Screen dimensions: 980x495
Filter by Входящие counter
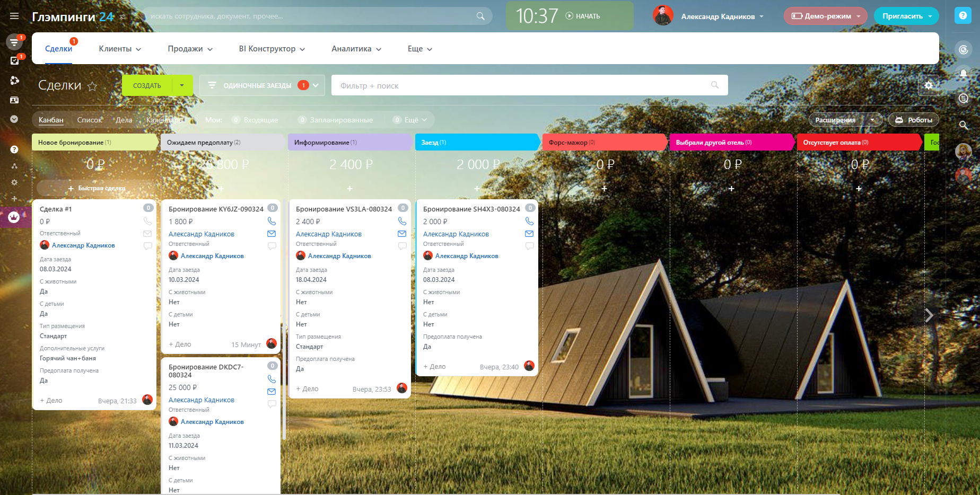click(x=255, y=120)
